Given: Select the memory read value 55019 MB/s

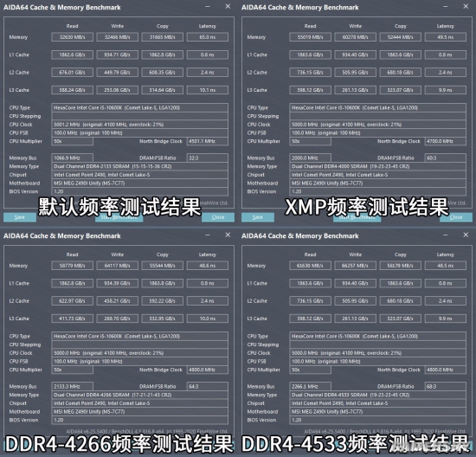Looking at the screenshot, I should click(310, 37).
